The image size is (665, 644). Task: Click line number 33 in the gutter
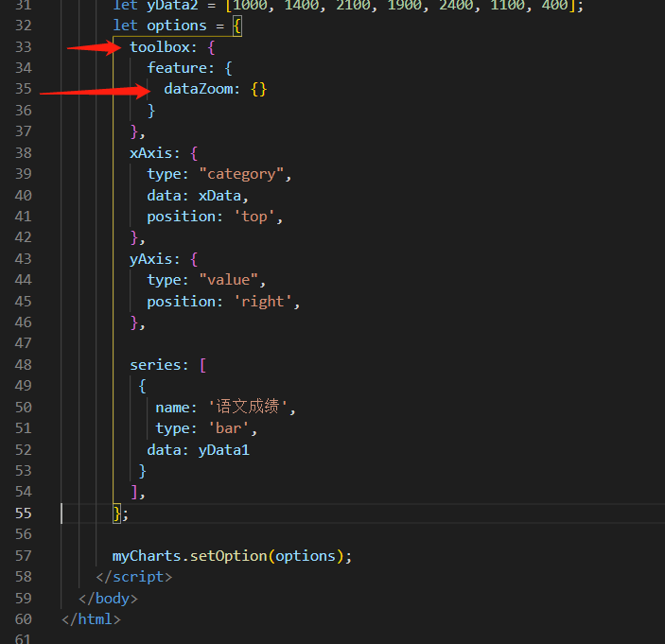24,47
